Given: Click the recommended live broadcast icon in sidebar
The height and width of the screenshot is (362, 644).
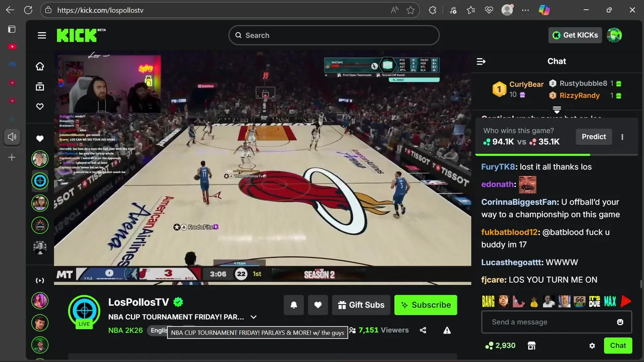Looking at the screenshot, I should click(x=40, y=281).
